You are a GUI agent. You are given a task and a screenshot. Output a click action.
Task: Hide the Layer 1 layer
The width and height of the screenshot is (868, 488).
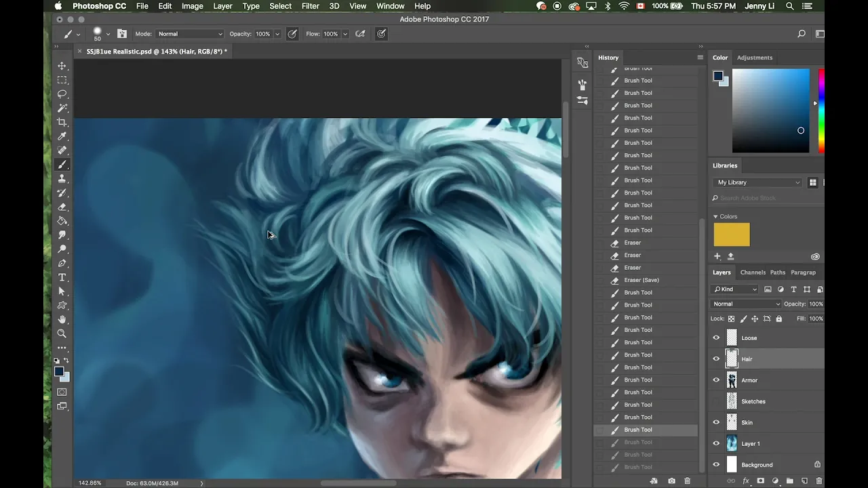click(x=716, y=443)
